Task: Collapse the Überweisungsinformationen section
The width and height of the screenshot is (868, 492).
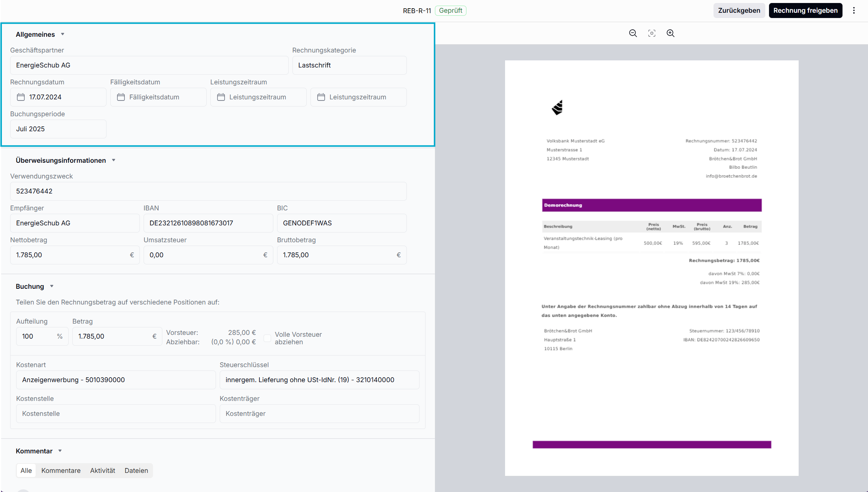Action: click(114, 160)
